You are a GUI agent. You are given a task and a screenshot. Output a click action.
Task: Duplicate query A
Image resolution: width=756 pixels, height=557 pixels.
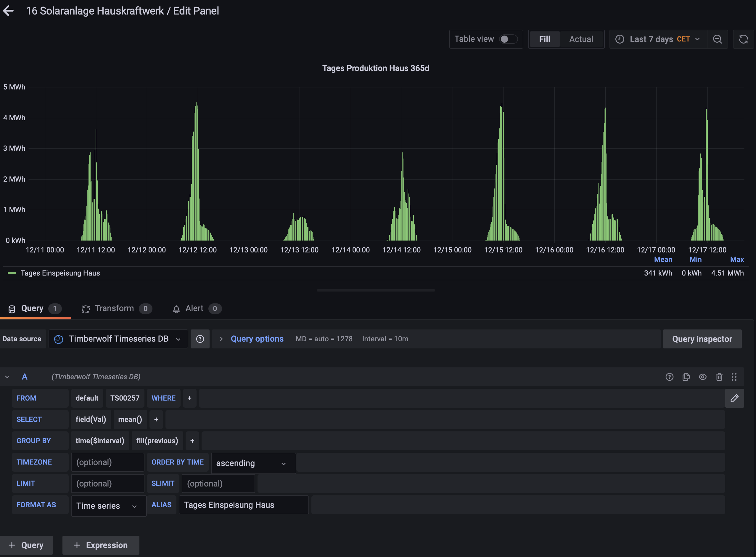686,377
